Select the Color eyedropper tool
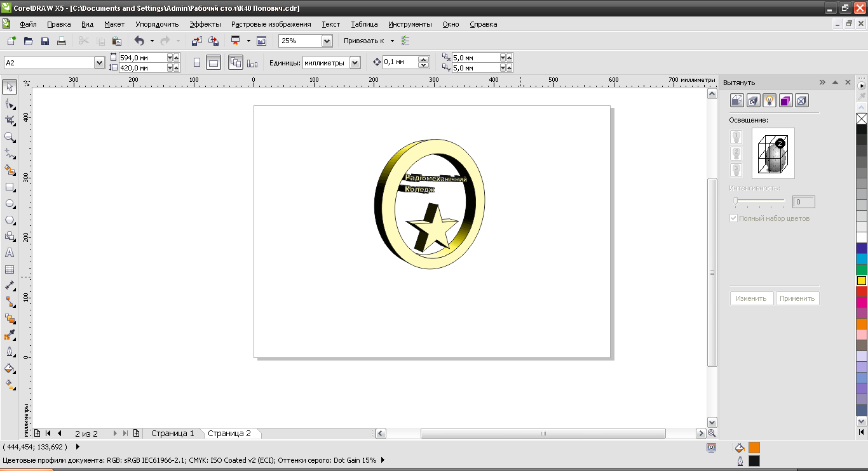The width and height of the screenshot is (868, 471). (x=10, y=335)
